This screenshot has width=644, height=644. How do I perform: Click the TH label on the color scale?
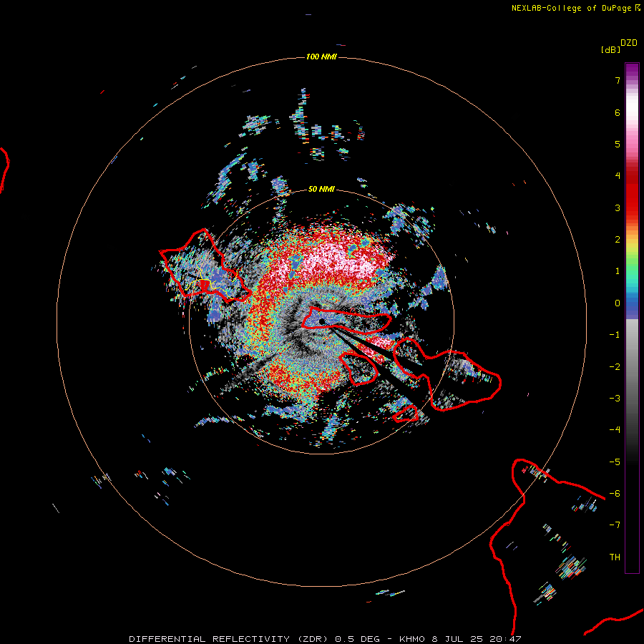tap(615, 557)
